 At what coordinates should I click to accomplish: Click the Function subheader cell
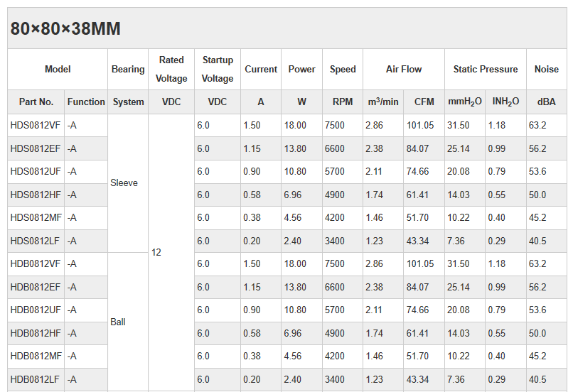pyautogui.click(x=86, y=102)
